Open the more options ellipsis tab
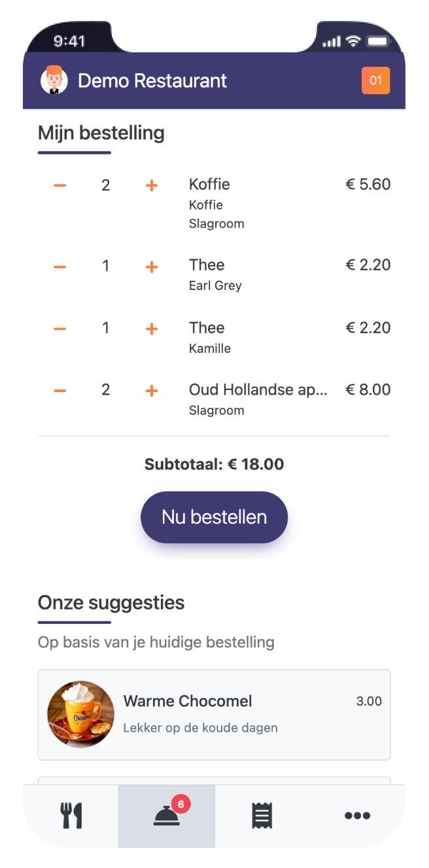The height and width of the screenshot is (868, 429). click(358, 816)
